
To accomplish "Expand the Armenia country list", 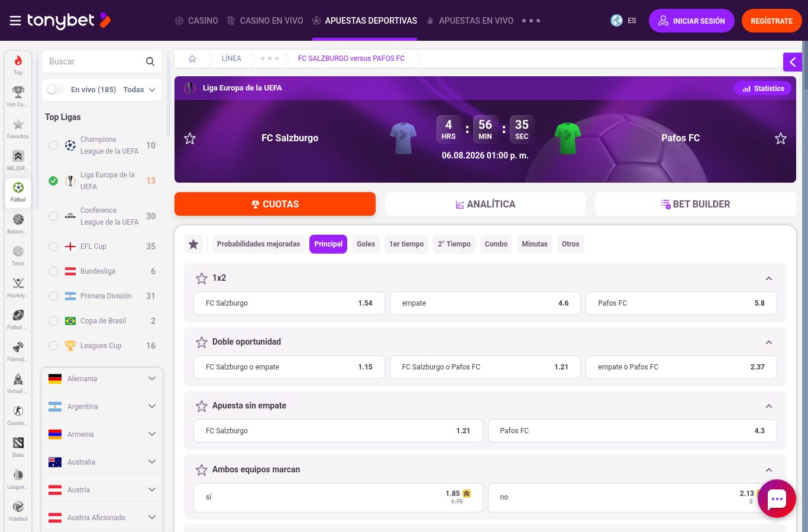I will point(102,434).
